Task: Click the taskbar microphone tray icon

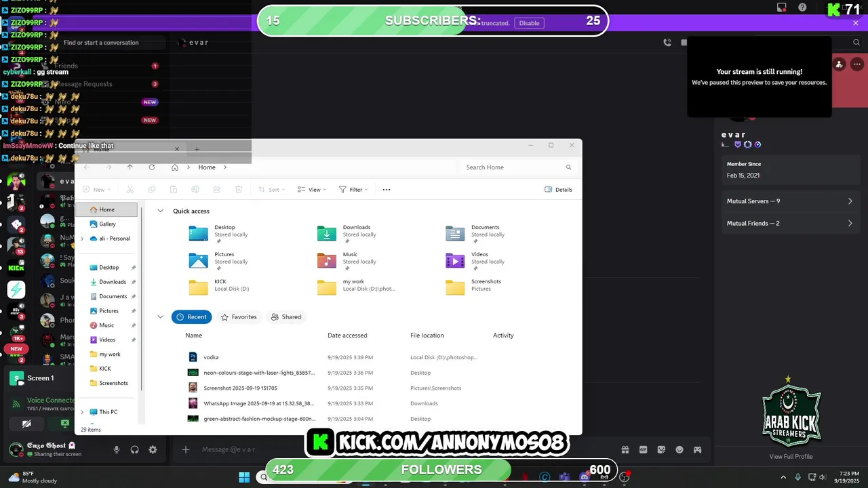Action: click(797, 477)
